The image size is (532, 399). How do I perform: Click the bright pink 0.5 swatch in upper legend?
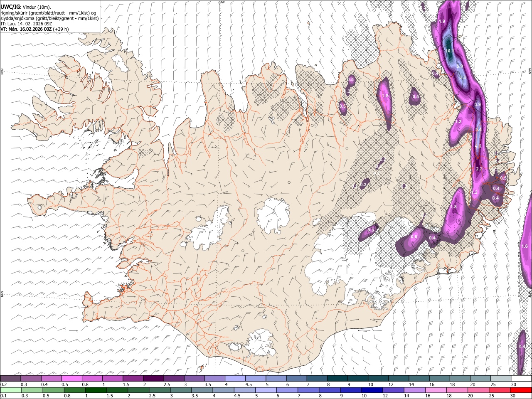[72, 379]
